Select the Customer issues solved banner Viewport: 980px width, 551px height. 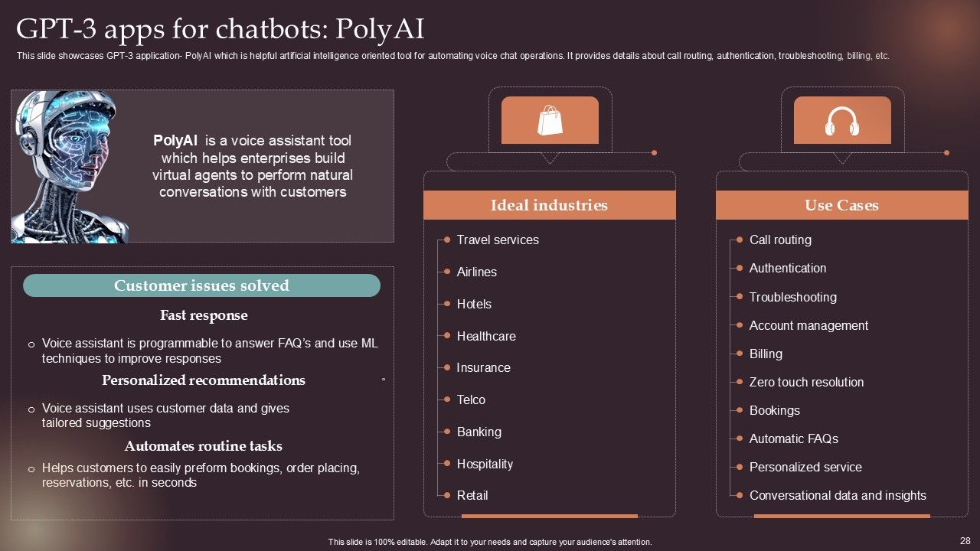[x=201, y=285]
